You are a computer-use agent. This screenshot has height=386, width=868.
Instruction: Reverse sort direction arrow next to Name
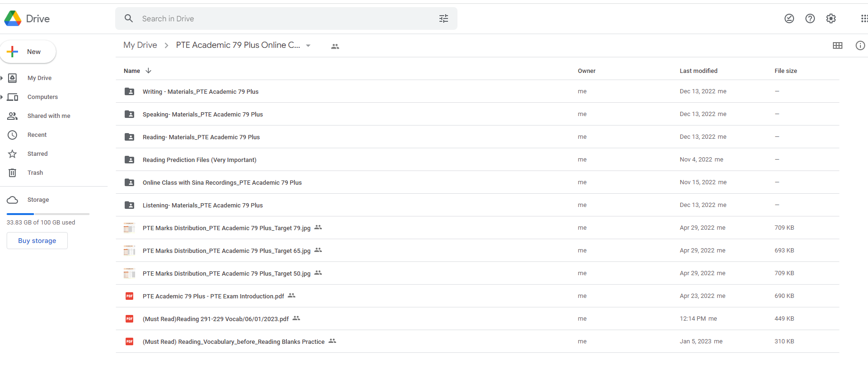tap(148, 71)
